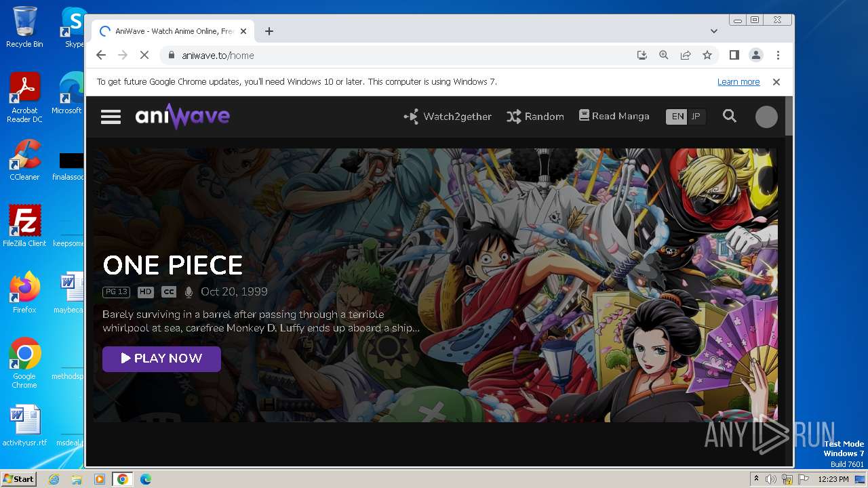This screenshot has height=488, width=868.
Task: Open Chrome profile icon
Action: coord(755,56)
